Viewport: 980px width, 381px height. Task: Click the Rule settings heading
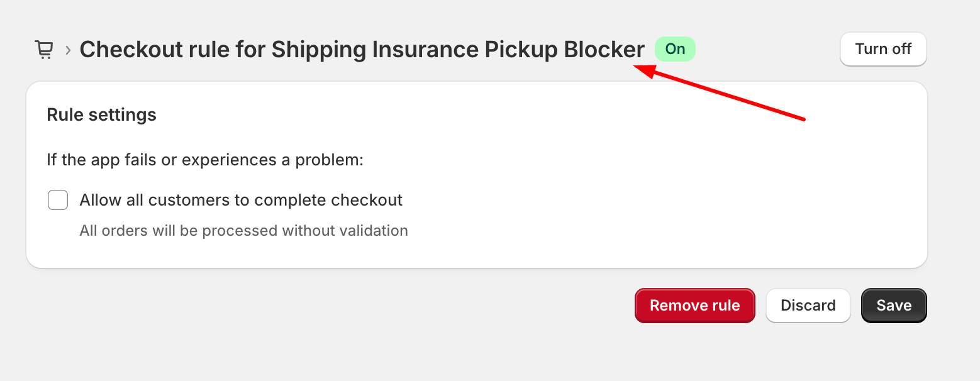pos(101,115)
